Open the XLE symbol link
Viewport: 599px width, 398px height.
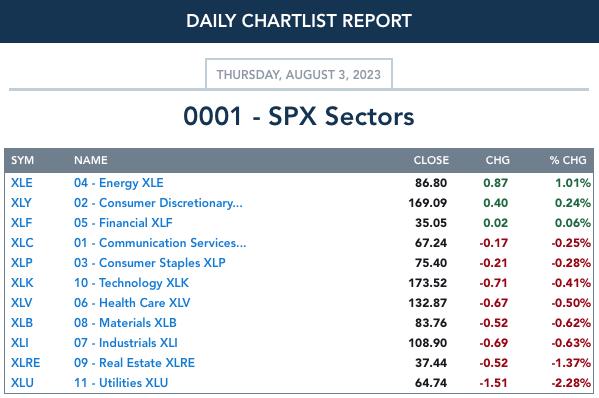click(22, 183)
